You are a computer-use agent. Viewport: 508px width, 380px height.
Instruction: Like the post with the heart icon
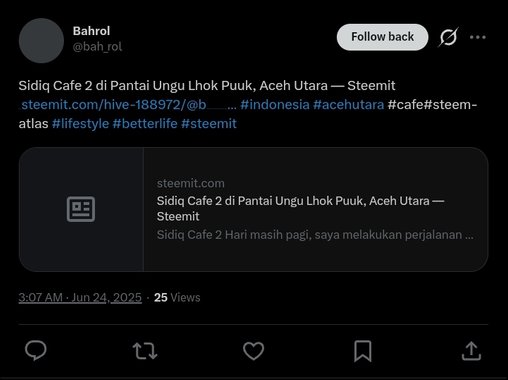[253, 351]
